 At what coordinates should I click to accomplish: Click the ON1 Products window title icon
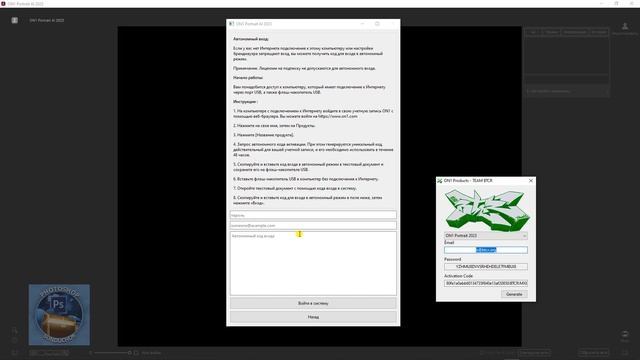[440, 180]
